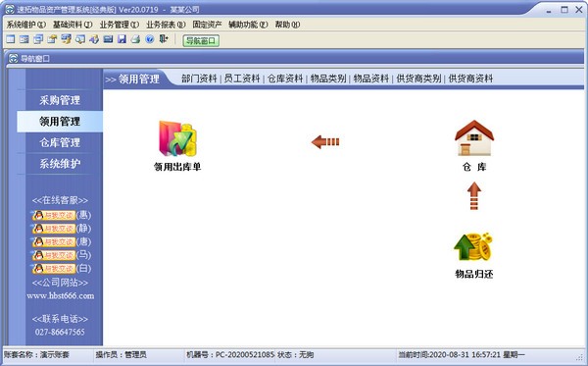This screenshot has width=588, height=366.
Task: Click the first table-window toolbar icon
Action: click(x=11, y=39)
